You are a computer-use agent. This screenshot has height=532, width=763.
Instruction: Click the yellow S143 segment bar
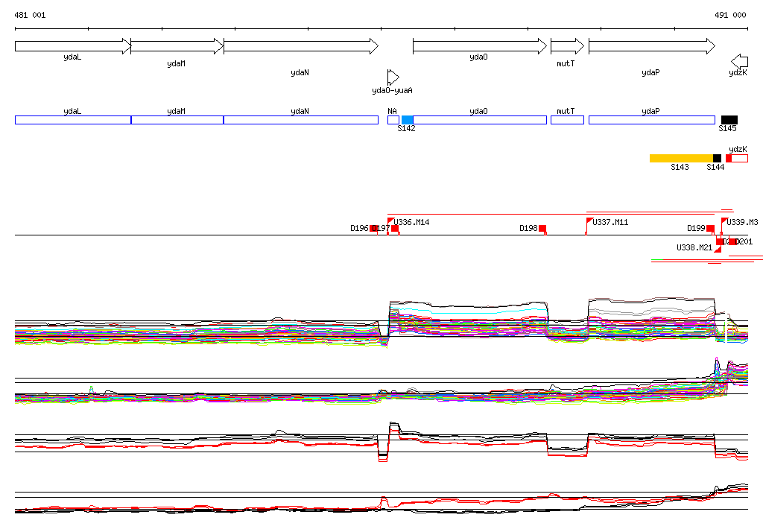681,158
